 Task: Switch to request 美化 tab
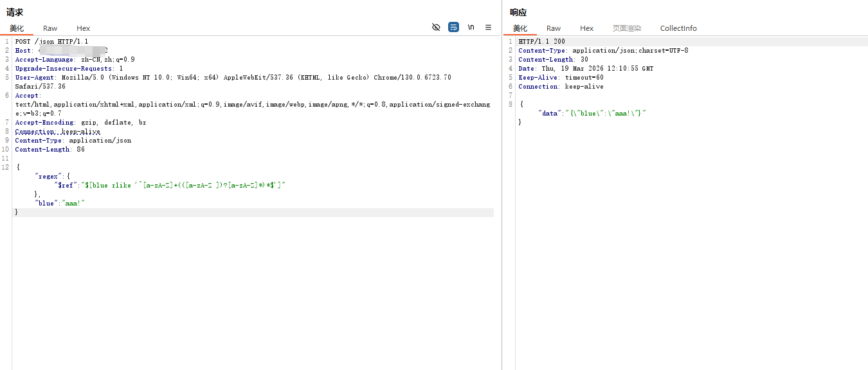click(17, 28)
